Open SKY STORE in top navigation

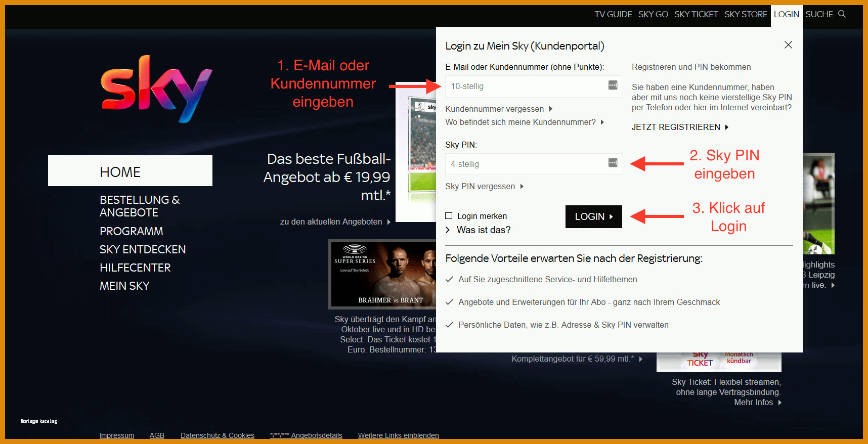(746, 14)
